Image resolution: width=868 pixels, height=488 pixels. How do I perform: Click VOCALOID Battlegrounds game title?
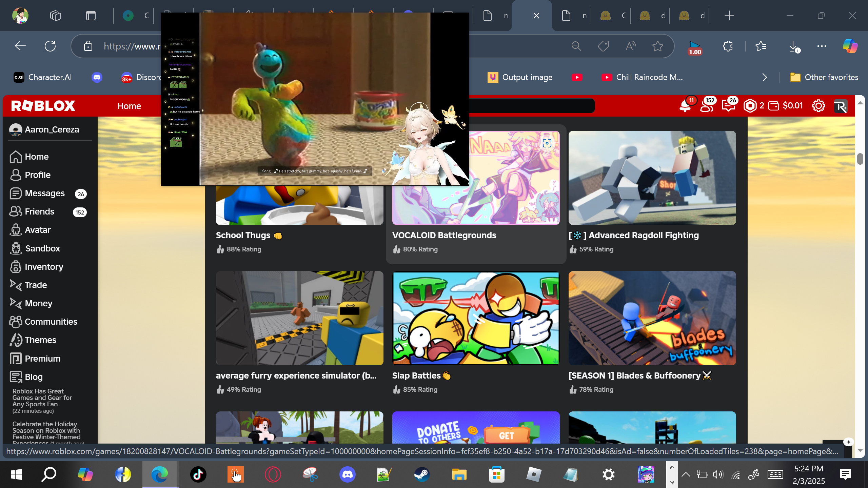(x=444, y=235)
